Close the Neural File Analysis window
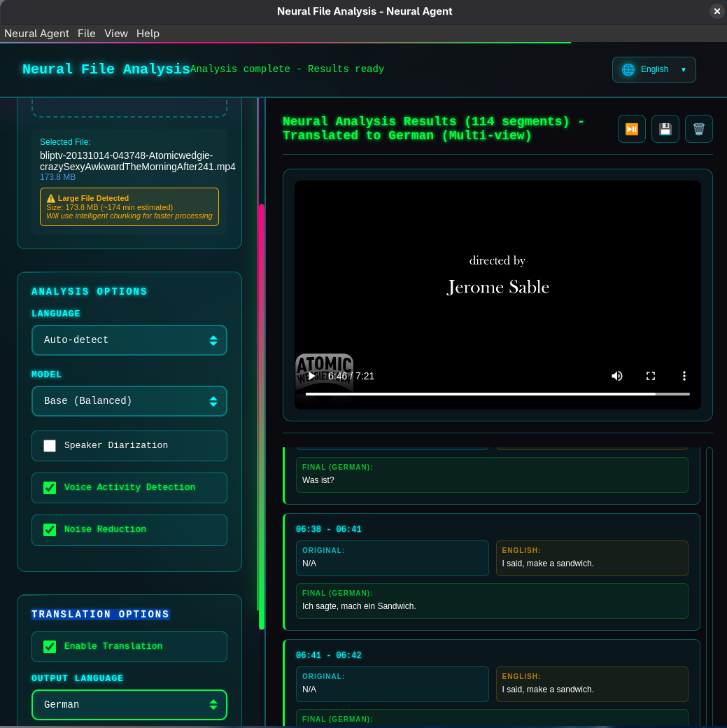Image resolution: width=727 pixels, height=728 pixels. [x=717, y=11]
